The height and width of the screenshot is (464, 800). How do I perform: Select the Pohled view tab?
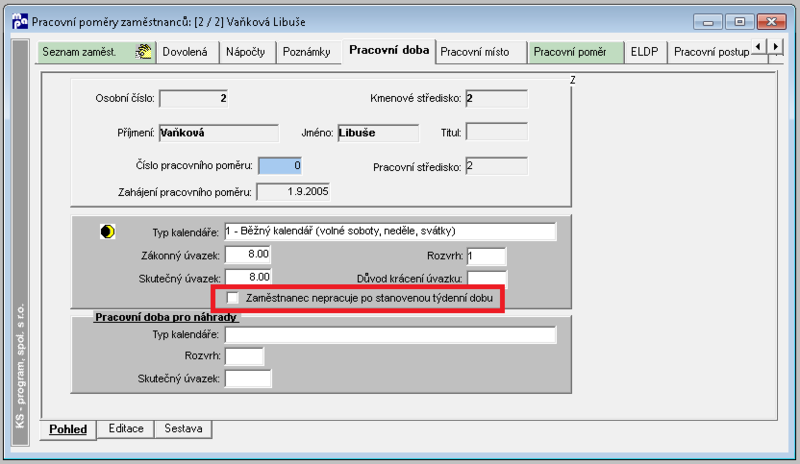pos(68,429)
